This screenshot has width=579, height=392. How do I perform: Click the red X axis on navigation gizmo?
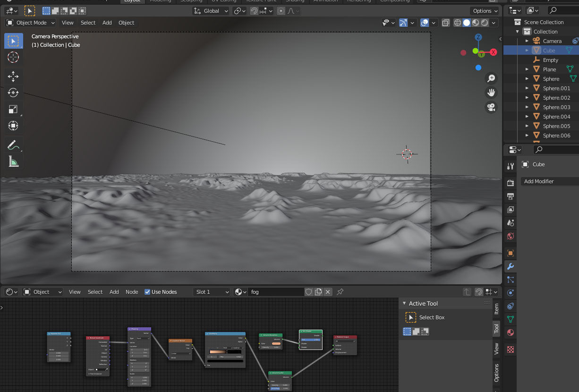[x=493, y=52]
